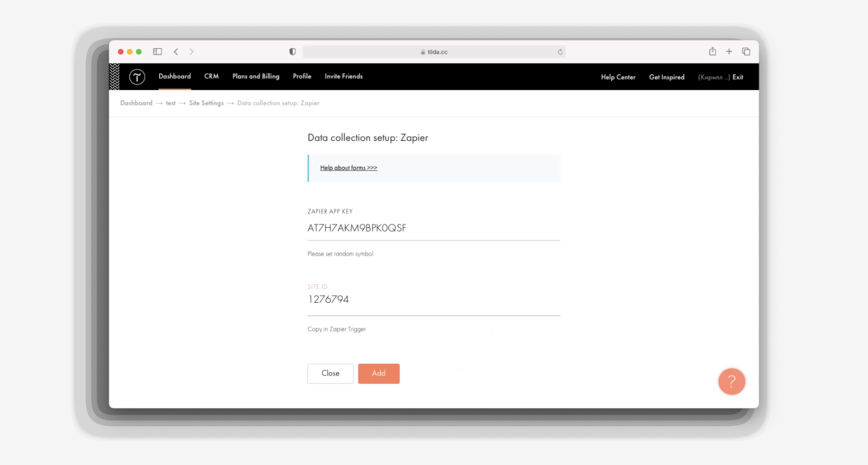Click the 'Please set random symbol' hint text

click(340, 254)
